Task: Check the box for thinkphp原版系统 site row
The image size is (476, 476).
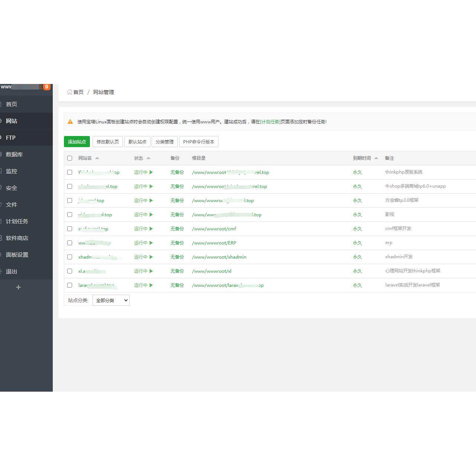Action: (69, 172)
